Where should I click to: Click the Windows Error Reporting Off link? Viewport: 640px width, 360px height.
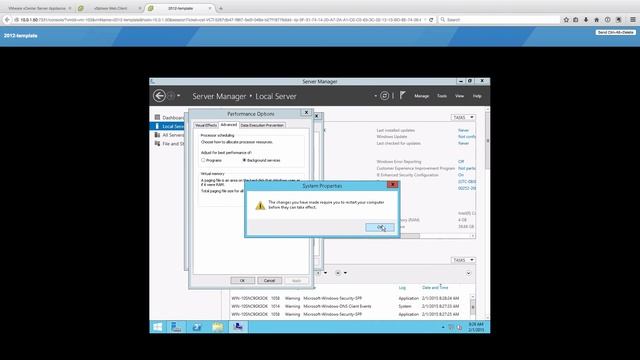coord(461,162)
